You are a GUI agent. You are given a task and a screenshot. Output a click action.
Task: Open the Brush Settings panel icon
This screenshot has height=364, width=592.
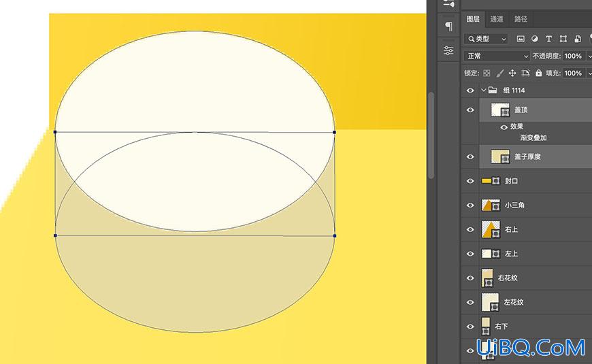point(448,4)
